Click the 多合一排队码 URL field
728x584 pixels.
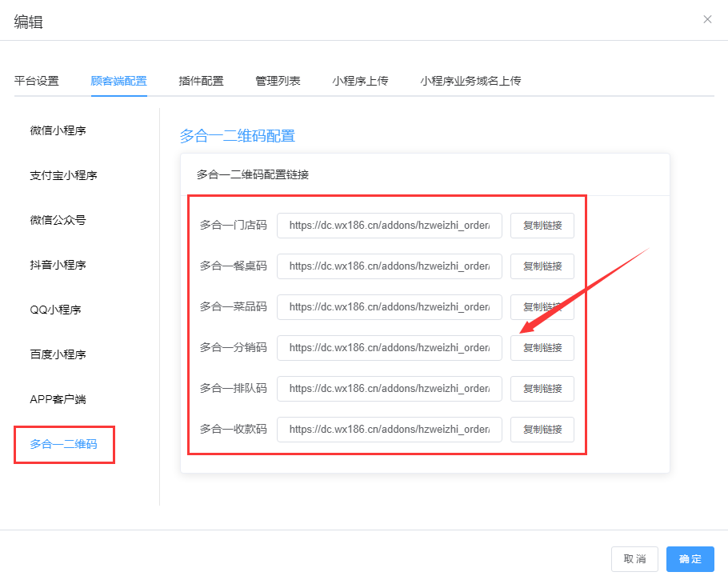(390, 389)
